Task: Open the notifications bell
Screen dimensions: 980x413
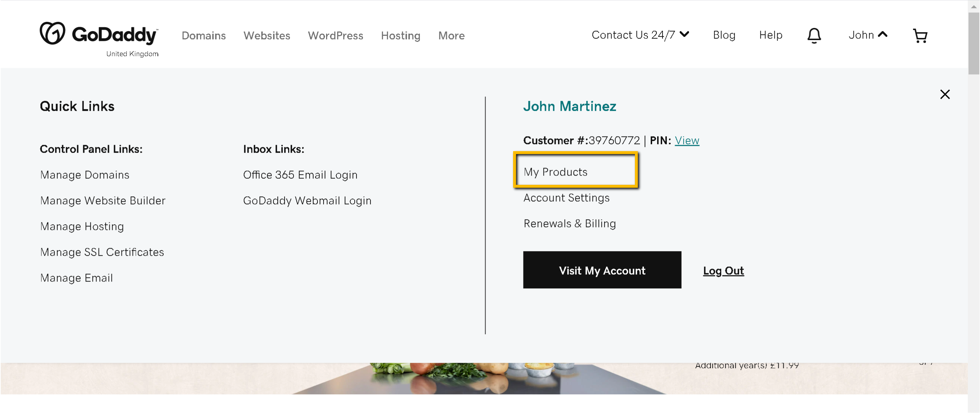Action: pyautogui.click(x=814, y=35)
